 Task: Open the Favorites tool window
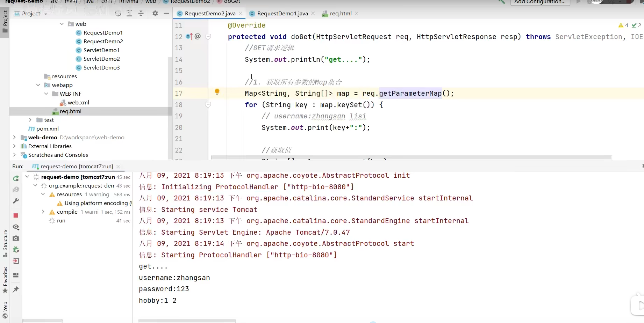5,280
